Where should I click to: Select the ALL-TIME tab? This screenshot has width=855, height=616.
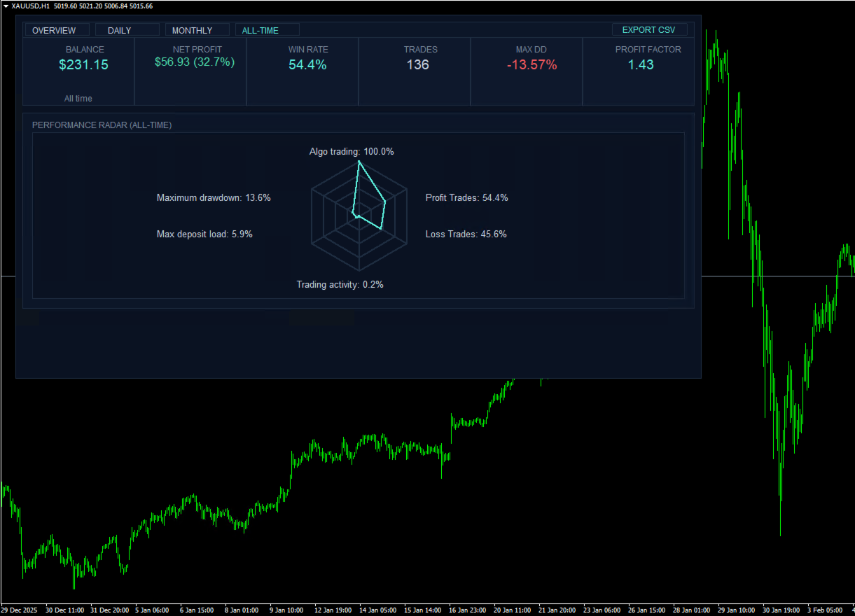[267, 30]
